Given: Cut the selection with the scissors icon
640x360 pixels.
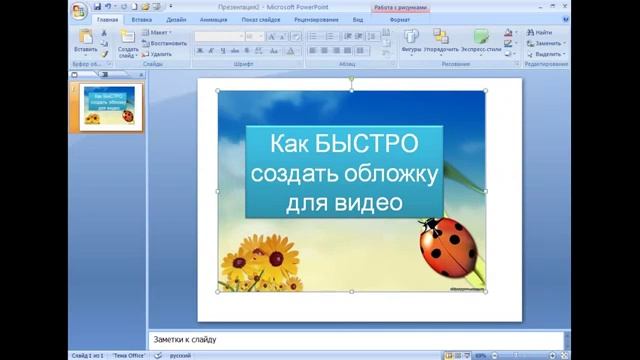Looking at the screenshot, I should click(104, 33).
